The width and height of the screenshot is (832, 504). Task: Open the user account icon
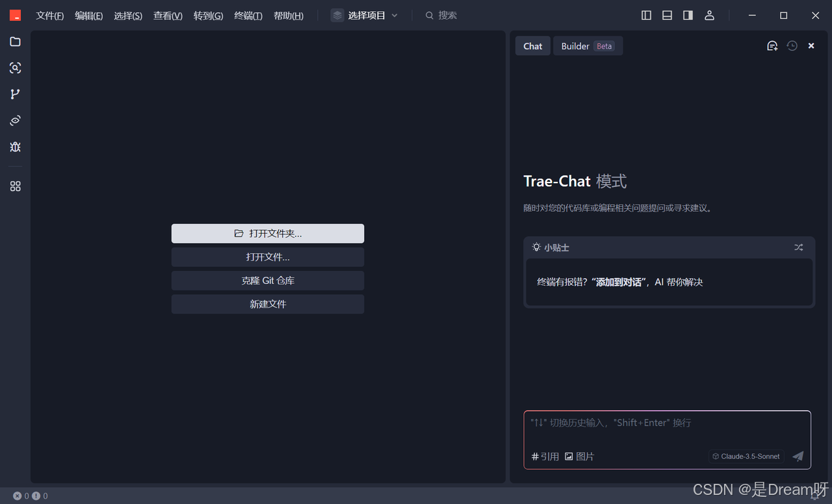[x=710, y=16]
